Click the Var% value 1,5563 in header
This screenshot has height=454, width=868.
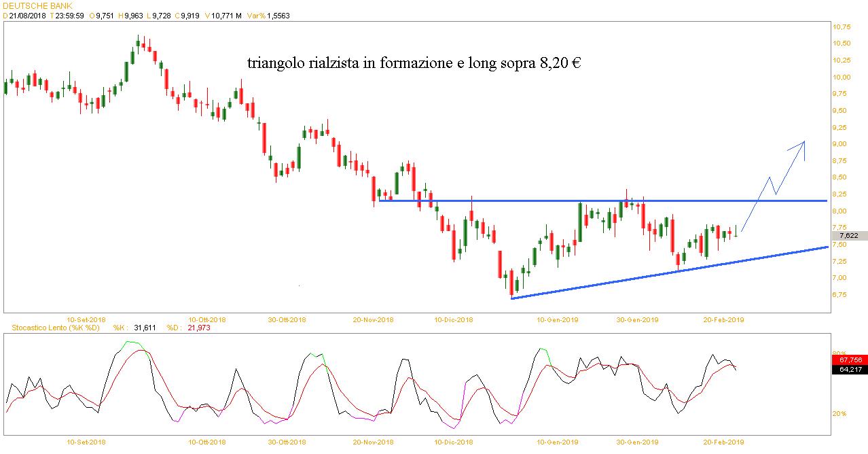(x=278, y=16)
